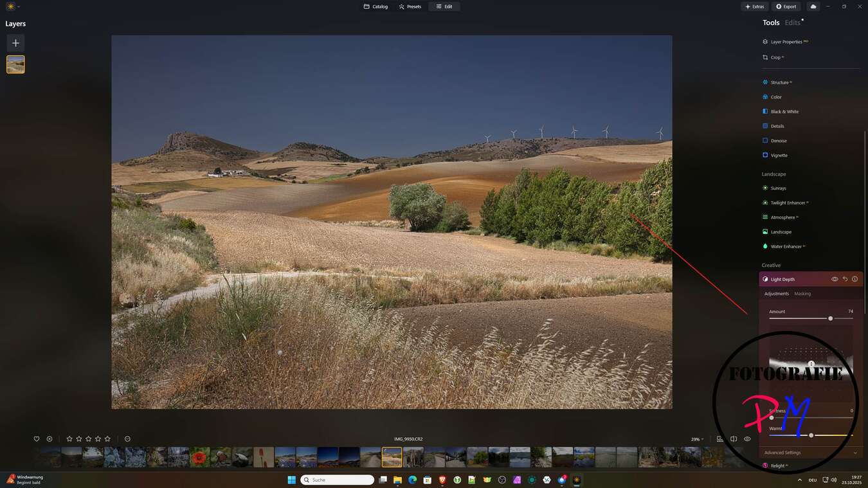The height and width of the screenshot is (488, 868).
Task: Select the Sunrays landscape tool
Action: (x=778, y=188)
